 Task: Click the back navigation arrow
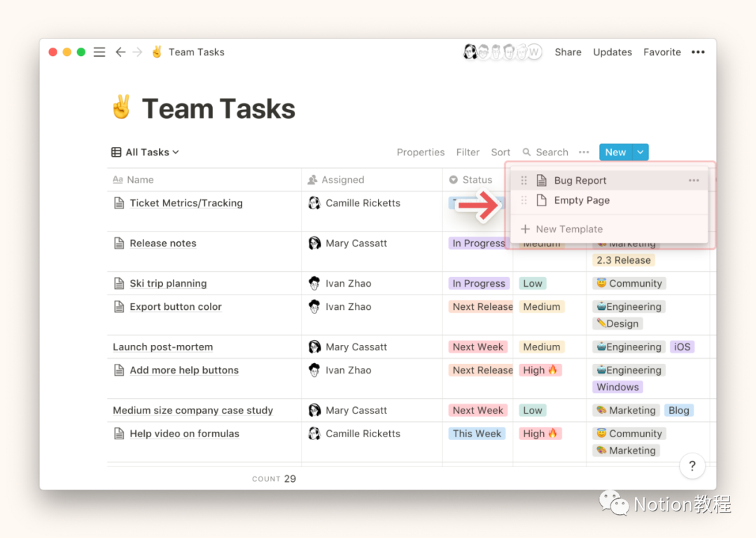(120, 52)
